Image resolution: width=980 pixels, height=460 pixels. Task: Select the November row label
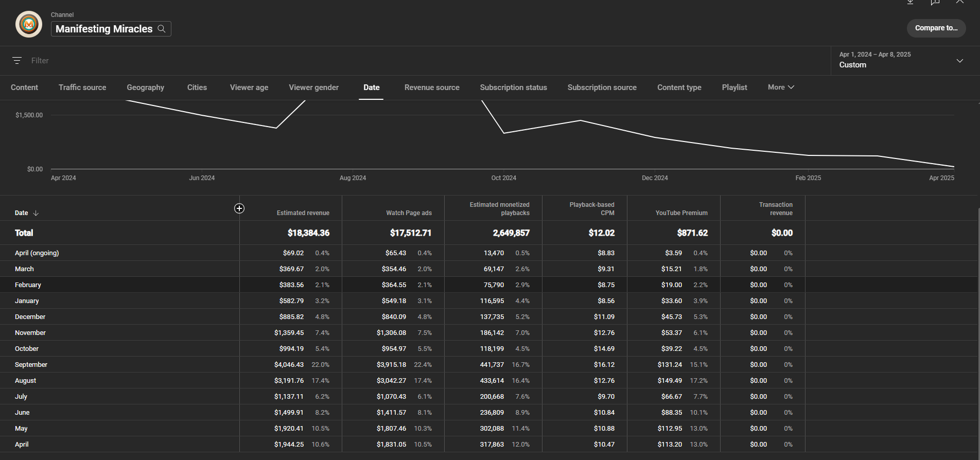(30, 333)
